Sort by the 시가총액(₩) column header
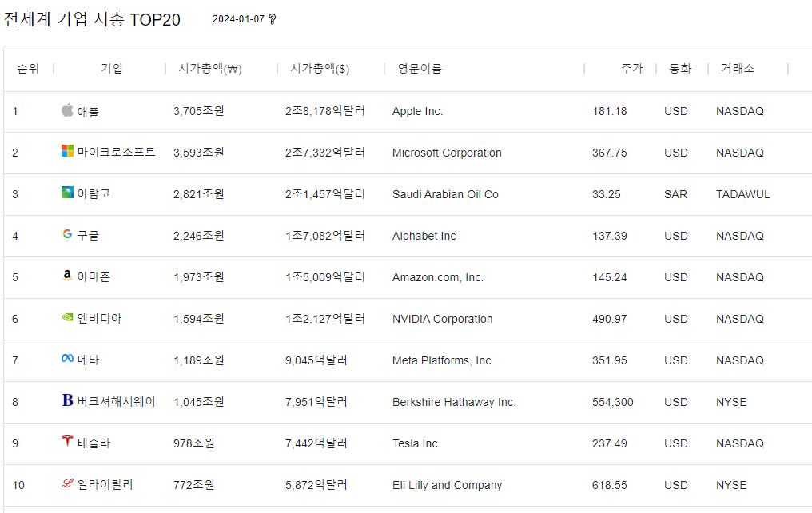The width and height of the screenshot is (812, 513). pos(210,69)
